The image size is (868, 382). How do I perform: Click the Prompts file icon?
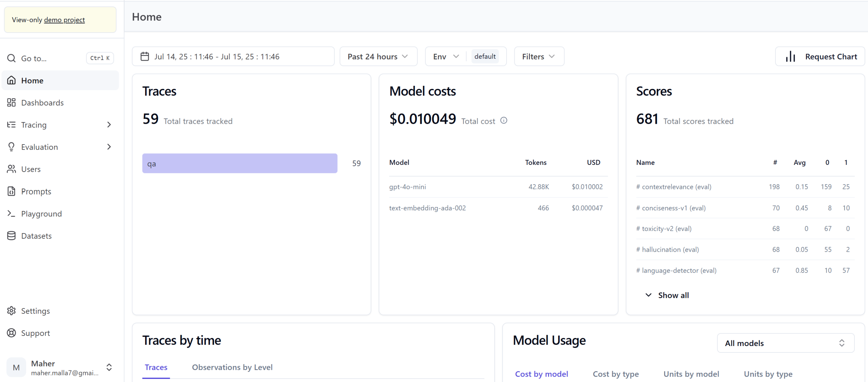click(11, 191)
